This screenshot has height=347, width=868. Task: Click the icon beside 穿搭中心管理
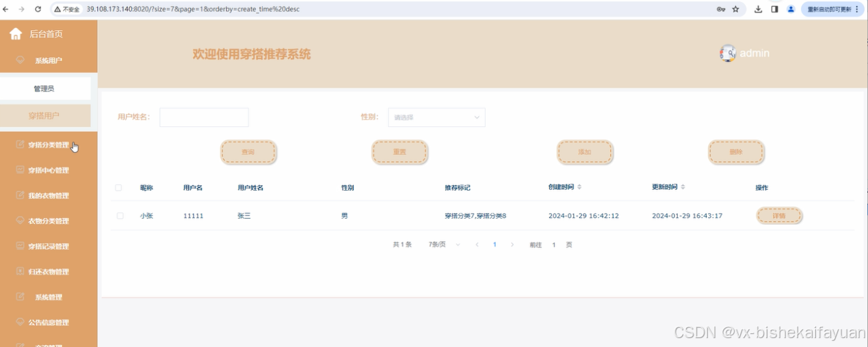pyautogui.click(x=21, y=170)
